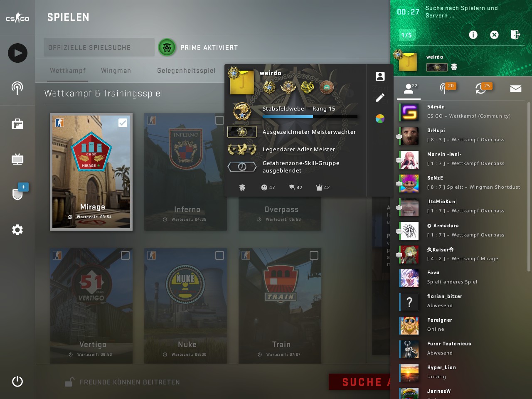Check the Inferno map checkbox
Viewport: 532px width, 399px height.
[219, 120]
